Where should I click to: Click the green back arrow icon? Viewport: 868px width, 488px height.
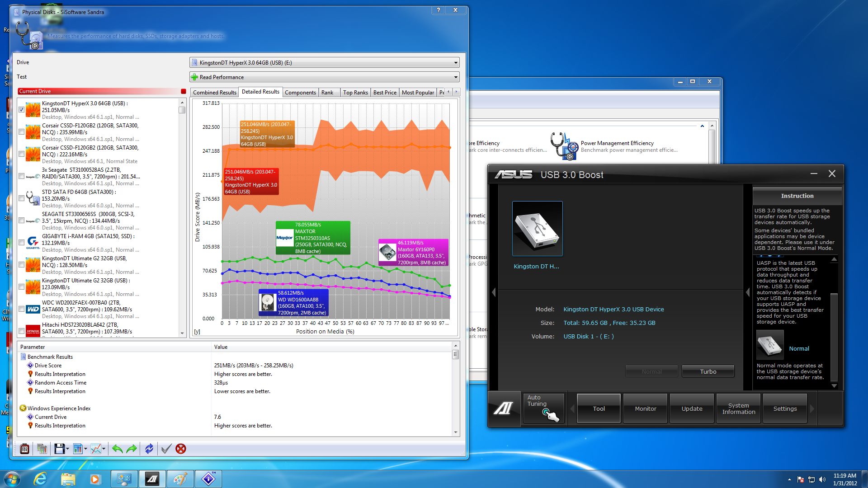118,449
